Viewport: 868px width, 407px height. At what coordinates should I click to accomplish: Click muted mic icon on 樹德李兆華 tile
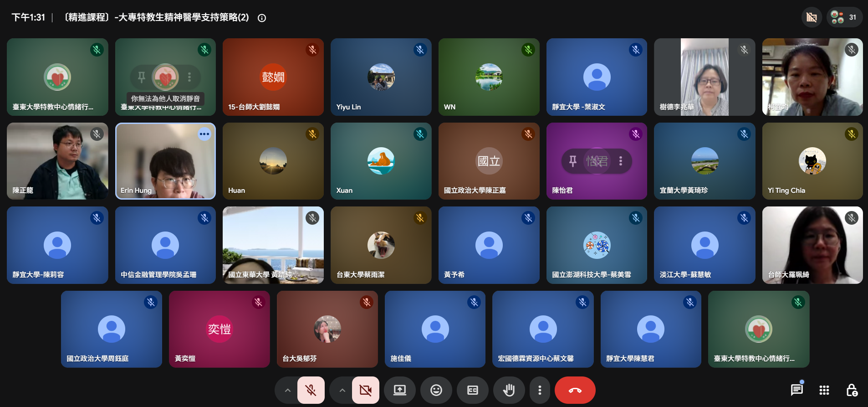click(x=744, y=50)
